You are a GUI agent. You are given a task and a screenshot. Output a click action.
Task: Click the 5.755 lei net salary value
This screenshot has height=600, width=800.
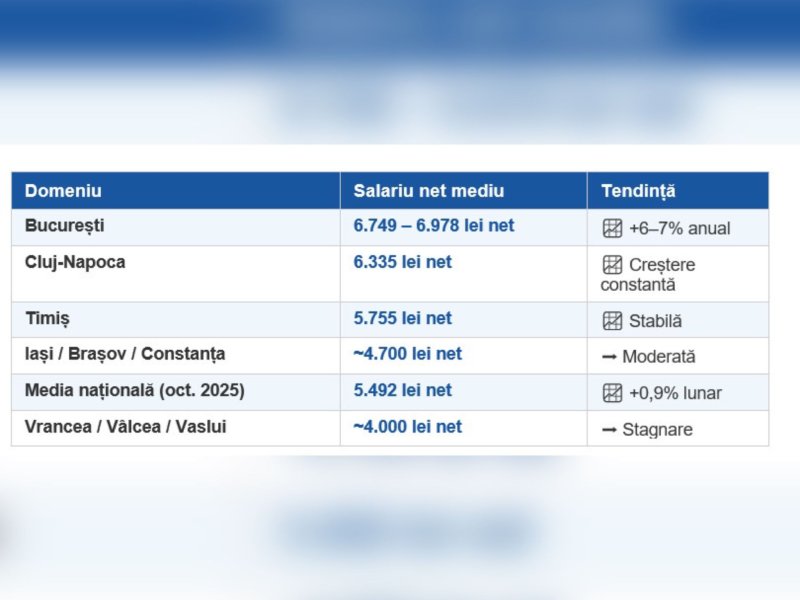[x=402, y=318]
